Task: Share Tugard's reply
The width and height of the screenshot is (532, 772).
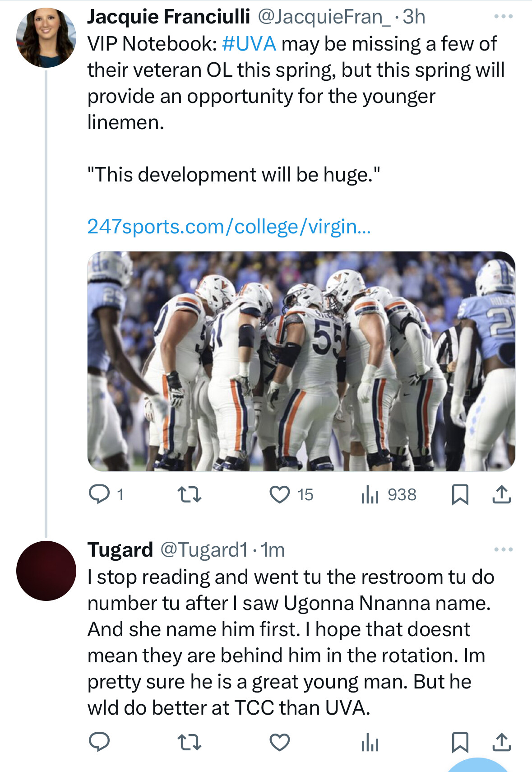Action: click(501, 742)
